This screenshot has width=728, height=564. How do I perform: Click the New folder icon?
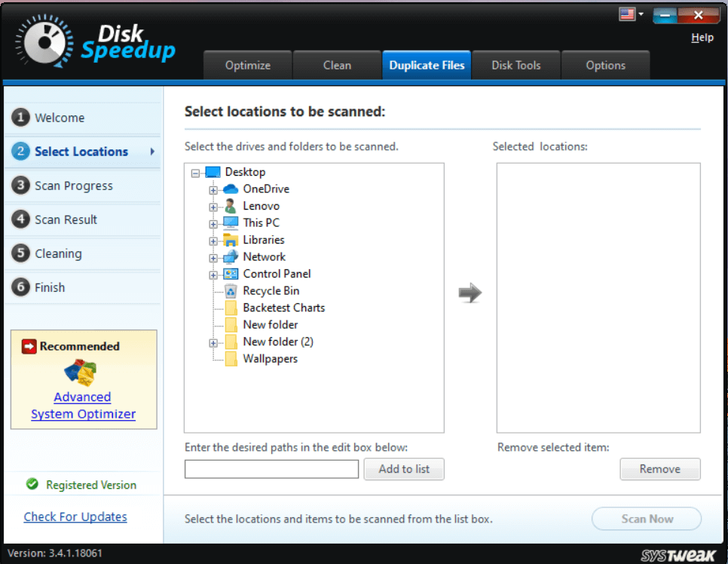point(231,325)
